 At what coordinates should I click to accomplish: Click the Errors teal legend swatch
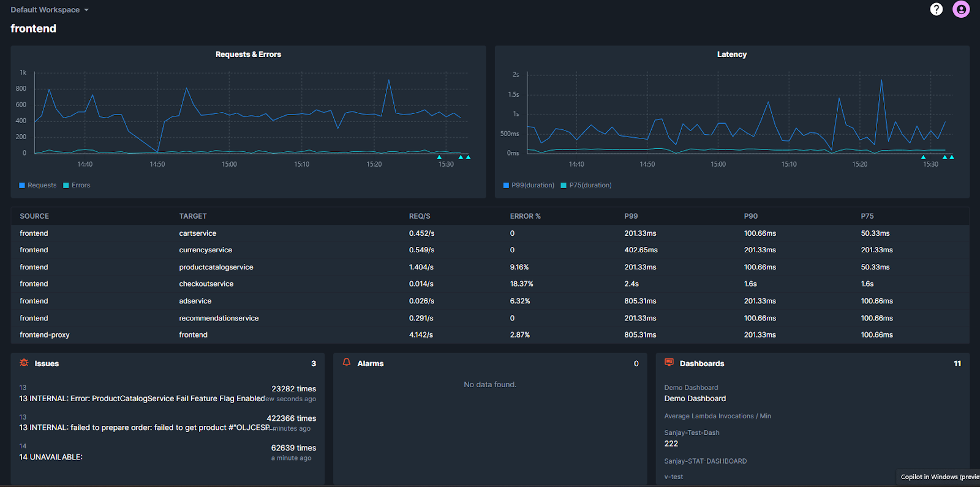pos(66,185)
